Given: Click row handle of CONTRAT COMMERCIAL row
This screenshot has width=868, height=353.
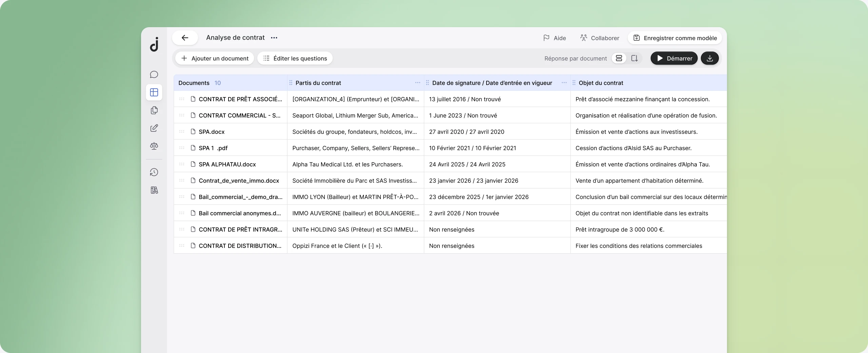Looking at the screenshot, I should (182, 115).
